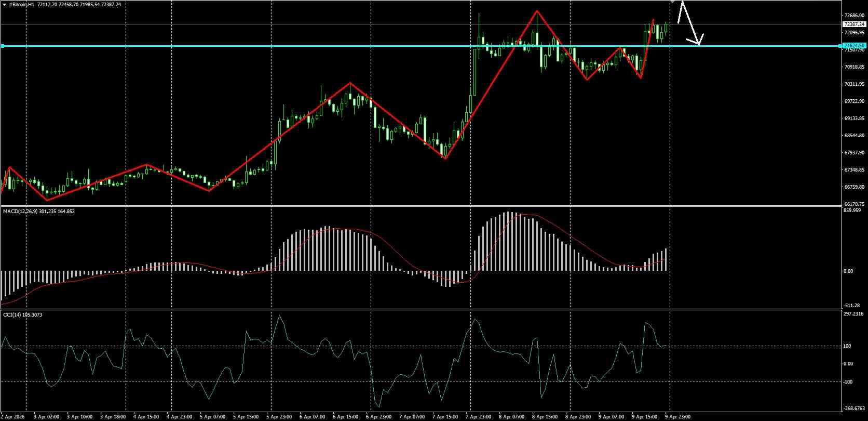The height and width of the screenshot is (421, 868).
Task: Click price scale value 66170.75
Action: tap(854, 204)
